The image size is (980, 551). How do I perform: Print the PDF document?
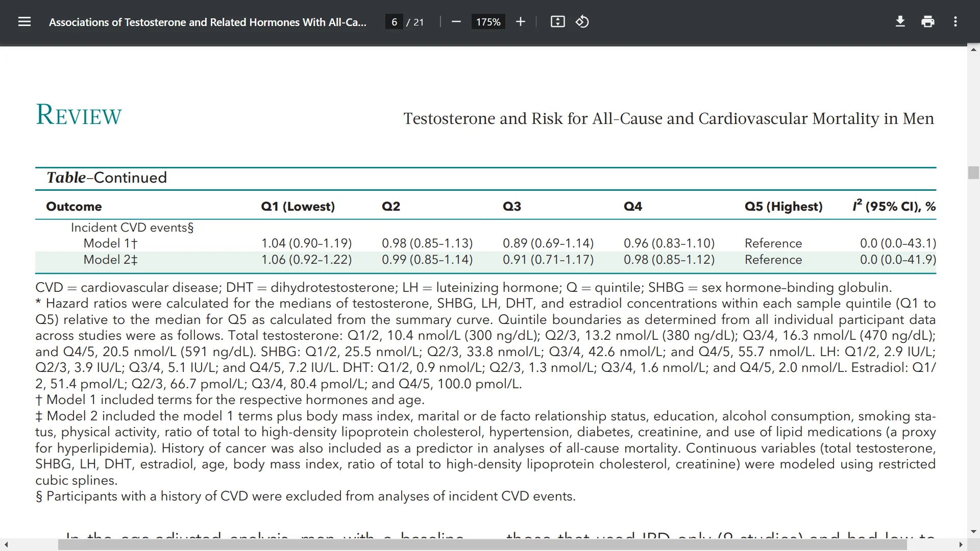(928, 22)
